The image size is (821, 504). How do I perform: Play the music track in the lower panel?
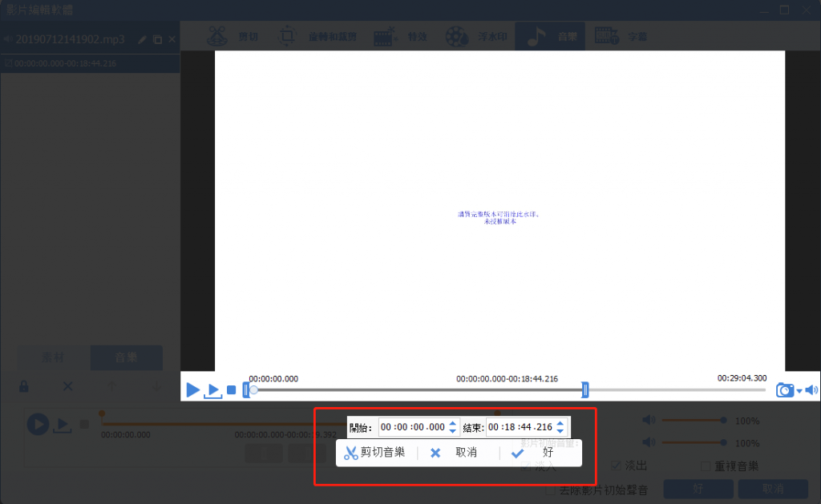click(x=38, y=424)
